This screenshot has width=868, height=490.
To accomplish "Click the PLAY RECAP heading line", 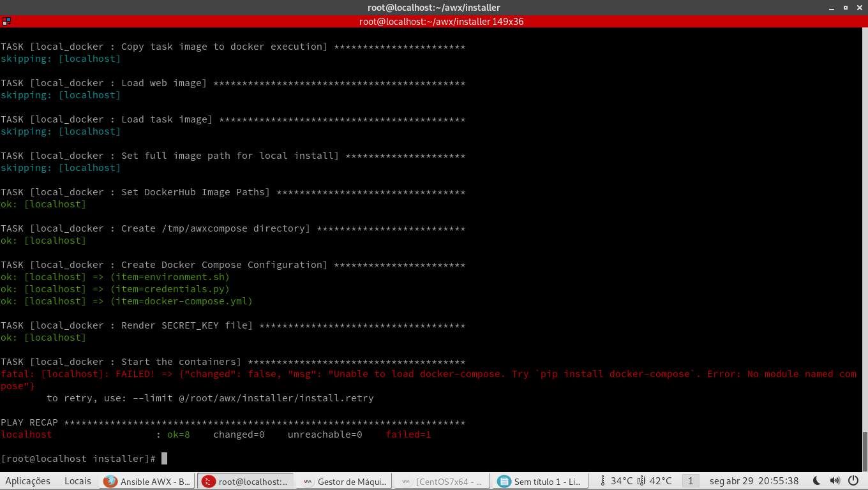I will tap(233, 422).
